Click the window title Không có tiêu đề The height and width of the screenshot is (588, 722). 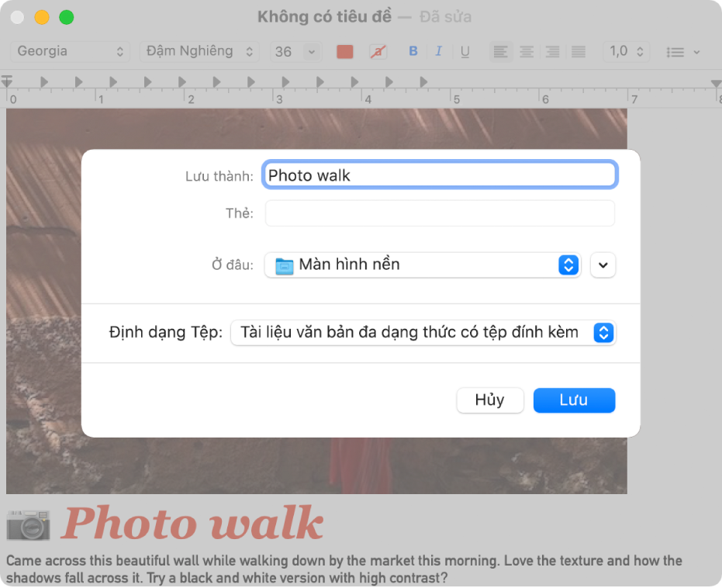(324, 17)
